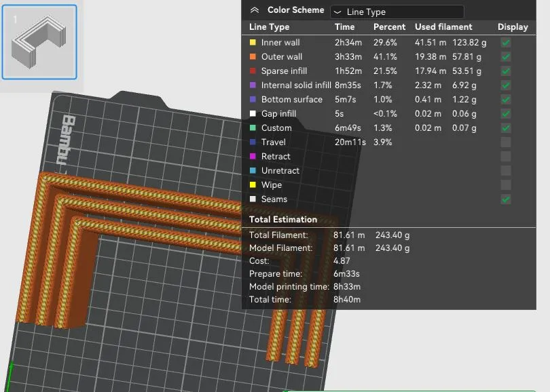Select the Bottom surface line type row
The image size is (550, 392).
coord(291,100)
